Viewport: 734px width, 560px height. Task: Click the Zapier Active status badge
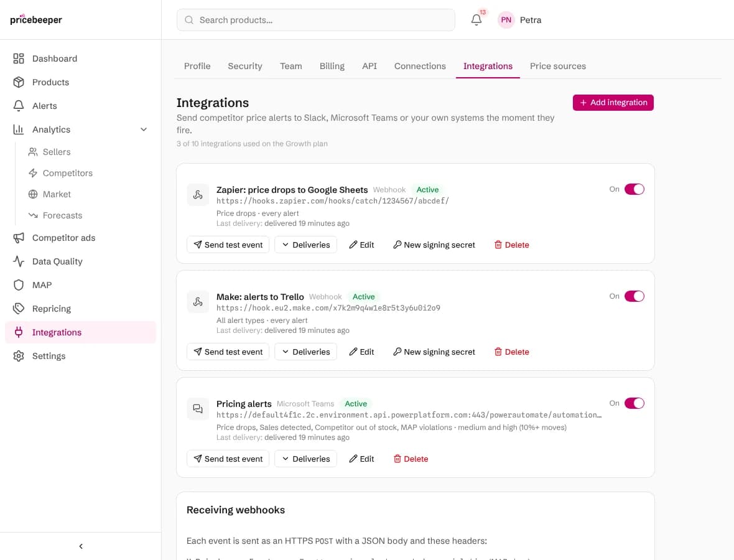point(427,190)
